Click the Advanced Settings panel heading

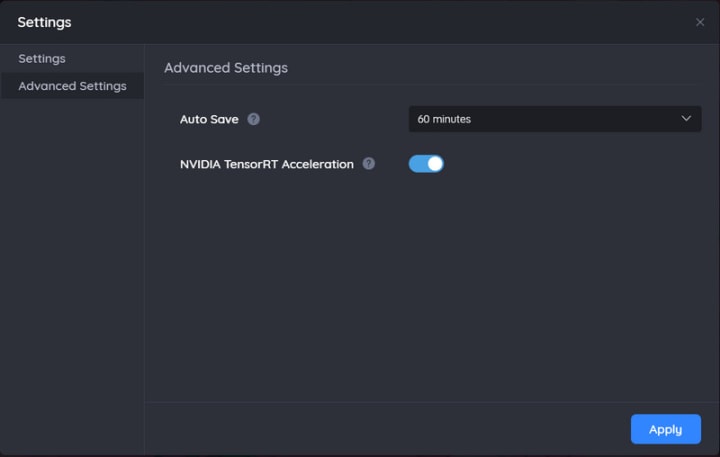(226, 68)
